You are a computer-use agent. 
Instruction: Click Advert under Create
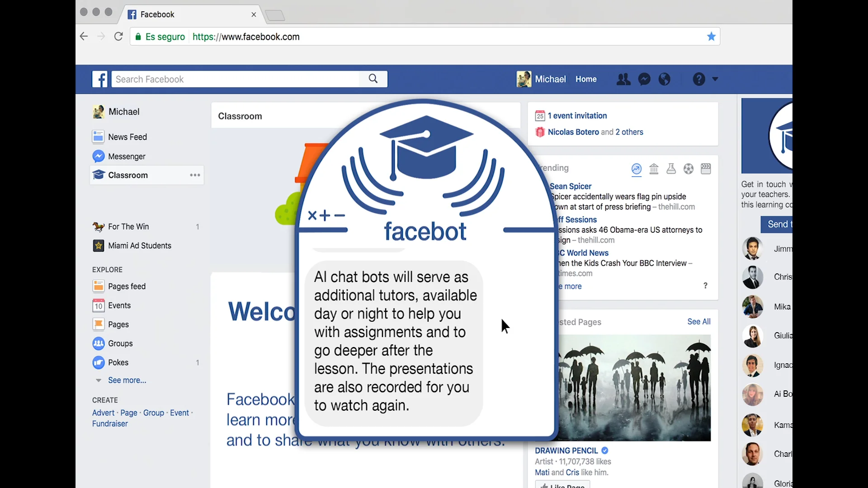pos(104,413)
